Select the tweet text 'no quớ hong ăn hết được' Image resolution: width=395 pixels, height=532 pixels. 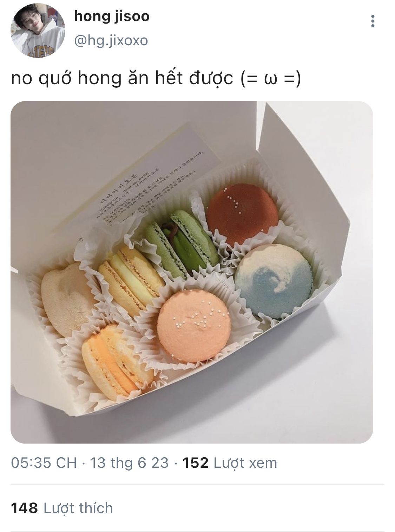pyautogui.click(x=122, y=79)
